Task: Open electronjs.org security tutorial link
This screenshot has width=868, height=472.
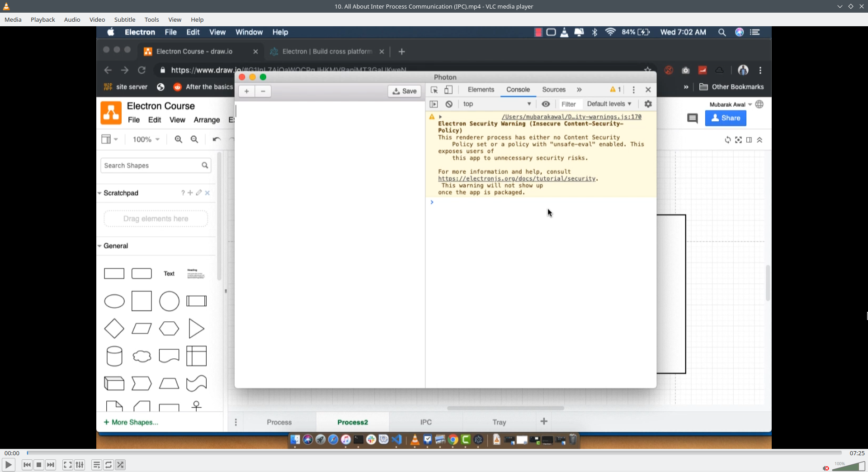Action: (517, 179)
